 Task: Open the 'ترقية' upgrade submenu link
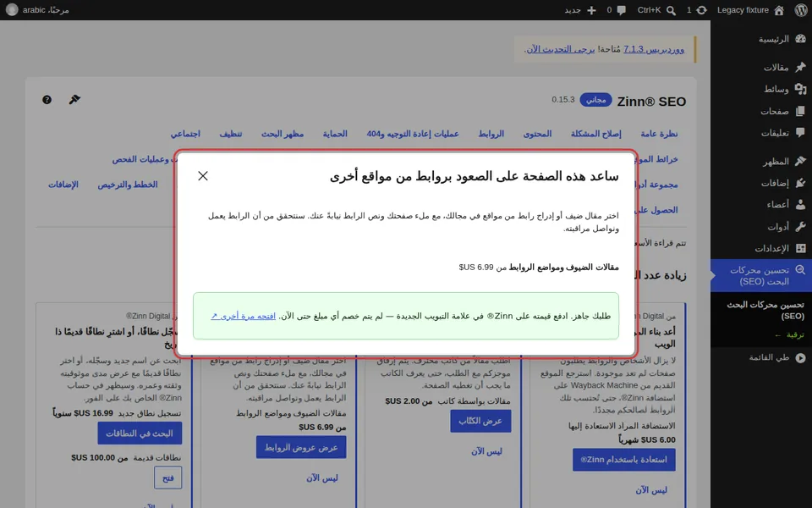point(789,335)
